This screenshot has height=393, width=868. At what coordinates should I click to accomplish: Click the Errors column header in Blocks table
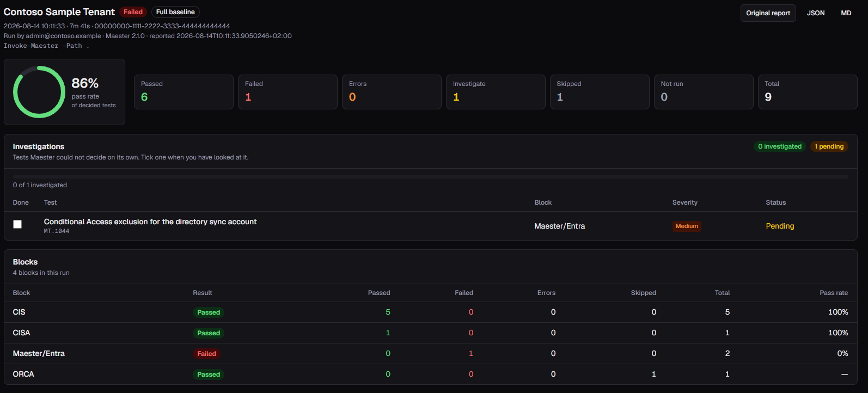click(546, 293)
